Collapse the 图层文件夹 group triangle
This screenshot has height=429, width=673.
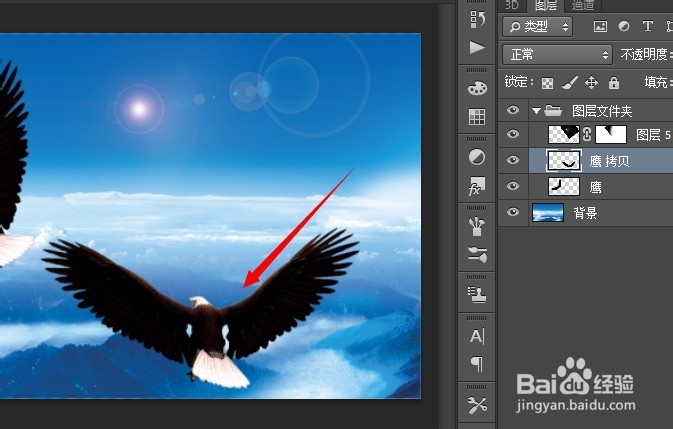click(536, 111)
